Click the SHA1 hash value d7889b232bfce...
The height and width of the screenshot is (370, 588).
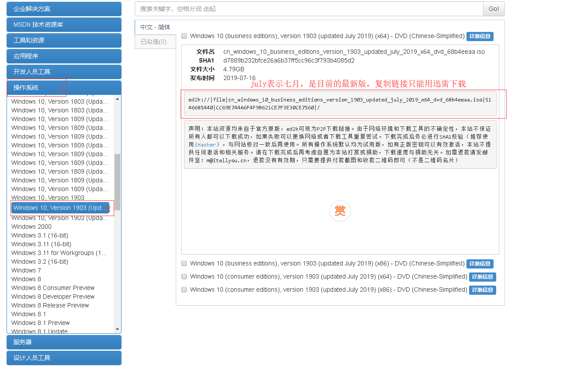click(289, 60)
